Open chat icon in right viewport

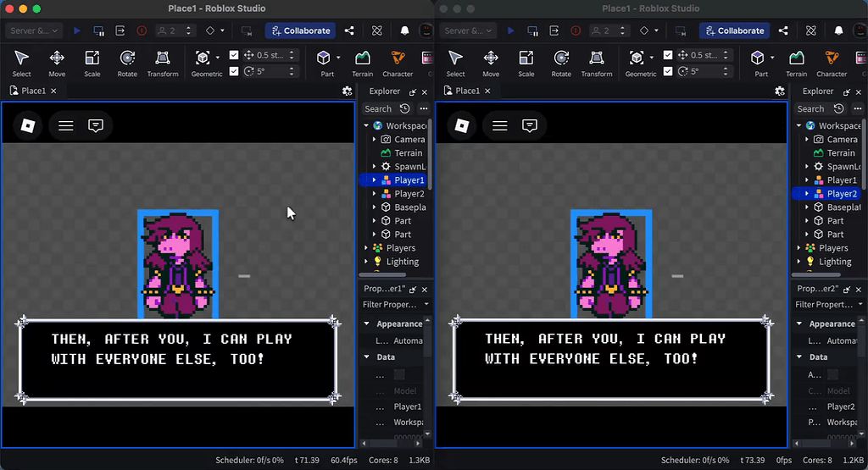pos(530,126)
